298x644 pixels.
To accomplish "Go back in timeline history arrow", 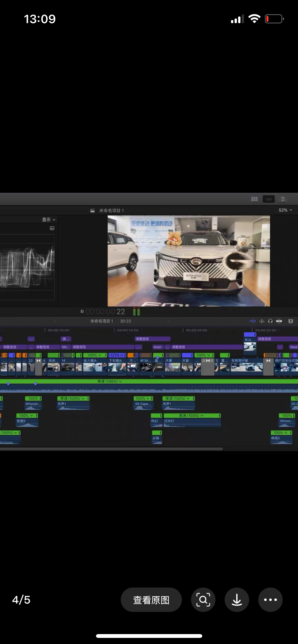I will 55,321.
